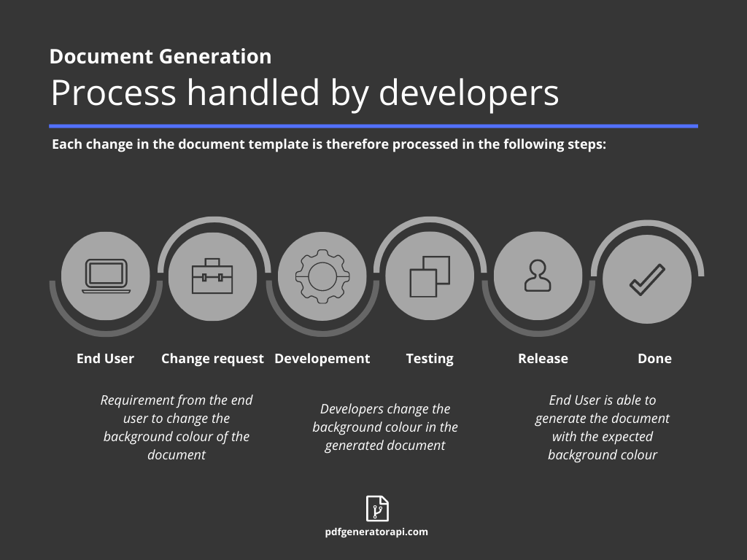This screenshot has height=560, width=747.
Task: Click the person icon above Release
Action: (538, 276)
